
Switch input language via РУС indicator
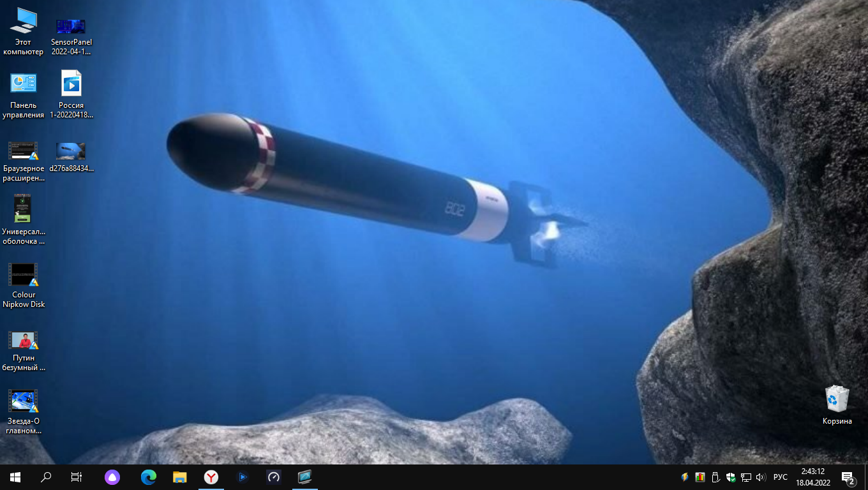[780, 477]
